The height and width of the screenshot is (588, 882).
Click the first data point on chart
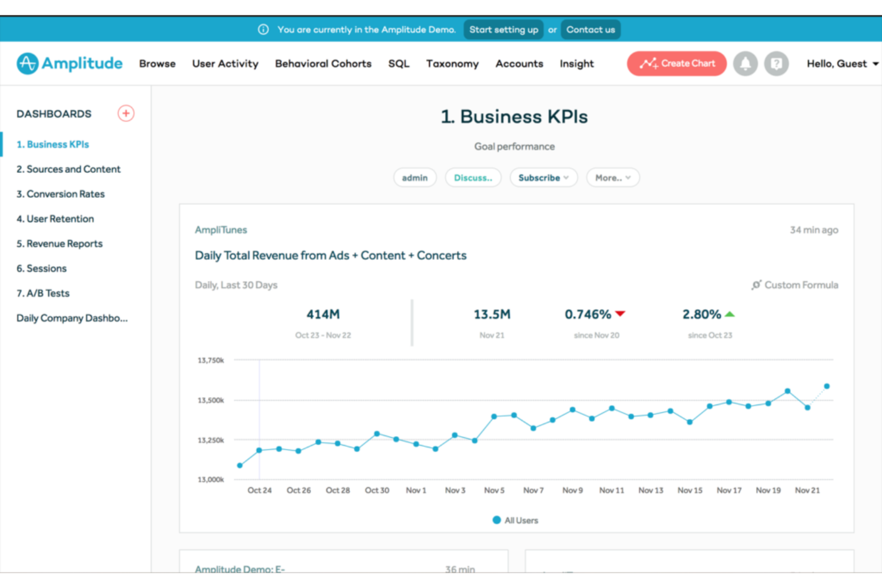(x=240, y=465)
